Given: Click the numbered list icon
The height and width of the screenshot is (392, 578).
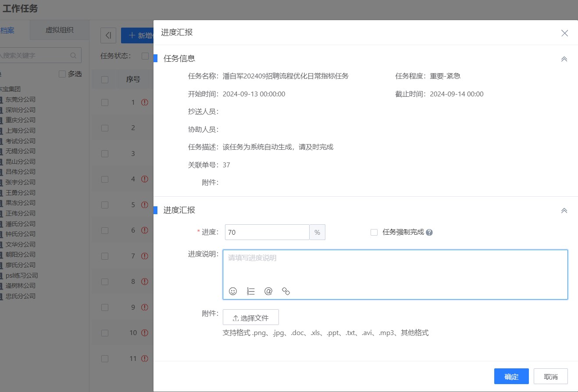Looking at the screenshot, I should (251, 291).
